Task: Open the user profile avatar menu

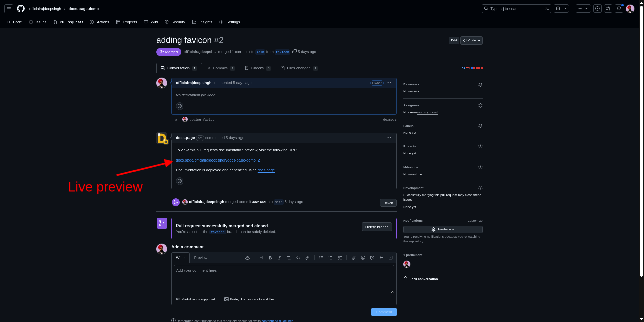Action: [x=630, y=9]
